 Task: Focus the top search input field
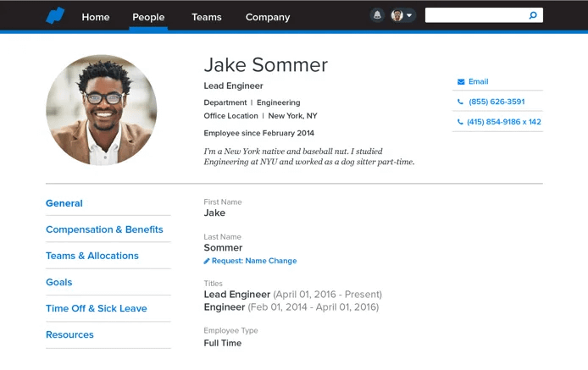pyautogui.click(x=474, y=15)
